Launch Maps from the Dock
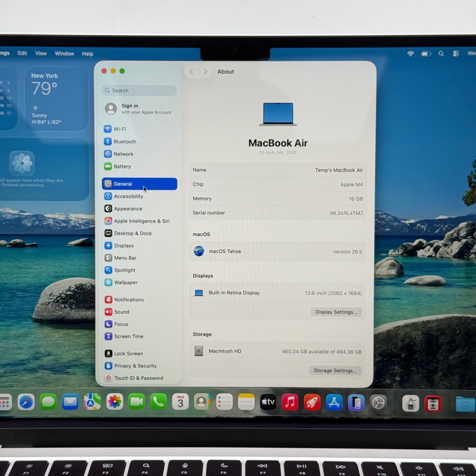476x476 pixels. (92, 402)
